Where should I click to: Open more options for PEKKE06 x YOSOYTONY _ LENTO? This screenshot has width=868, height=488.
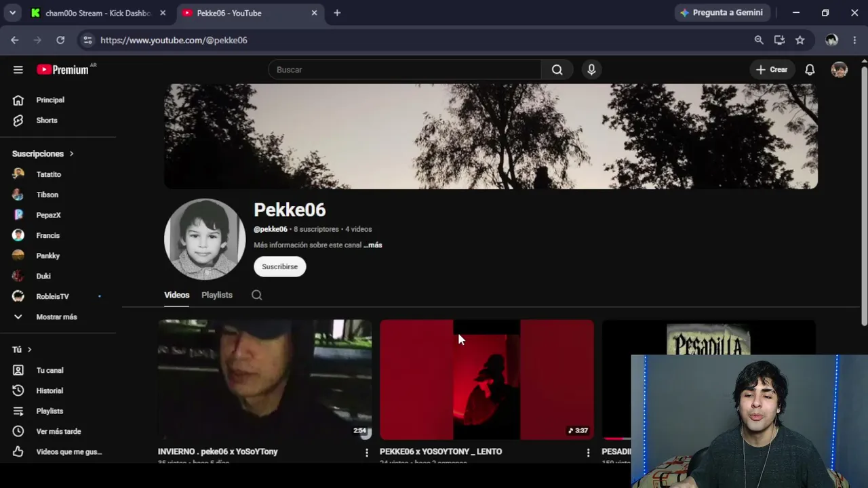(x=588, y=452)
